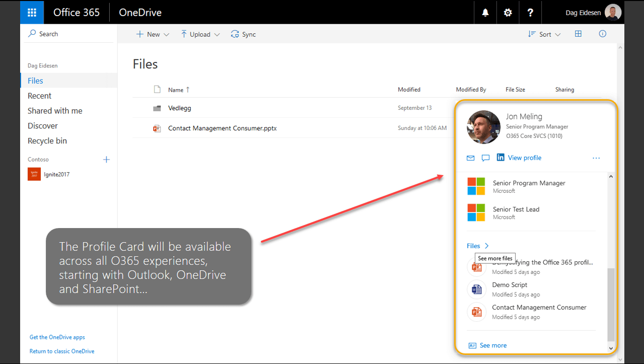Send email from Jon Meling's profile card
Viewport: 644px width, 364px height.
pos(470,158)
